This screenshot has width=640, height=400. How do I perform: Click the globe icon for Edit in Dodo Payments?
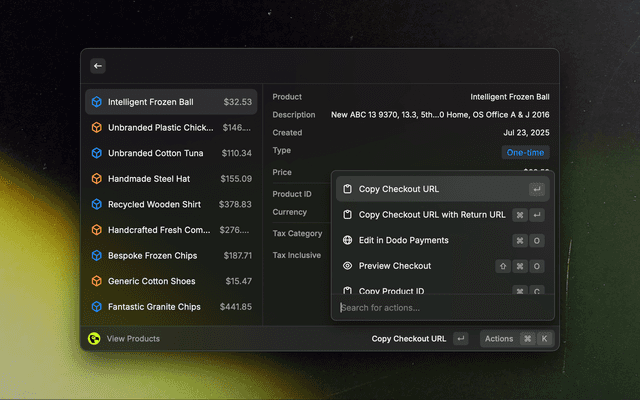[x=347, y=240]
